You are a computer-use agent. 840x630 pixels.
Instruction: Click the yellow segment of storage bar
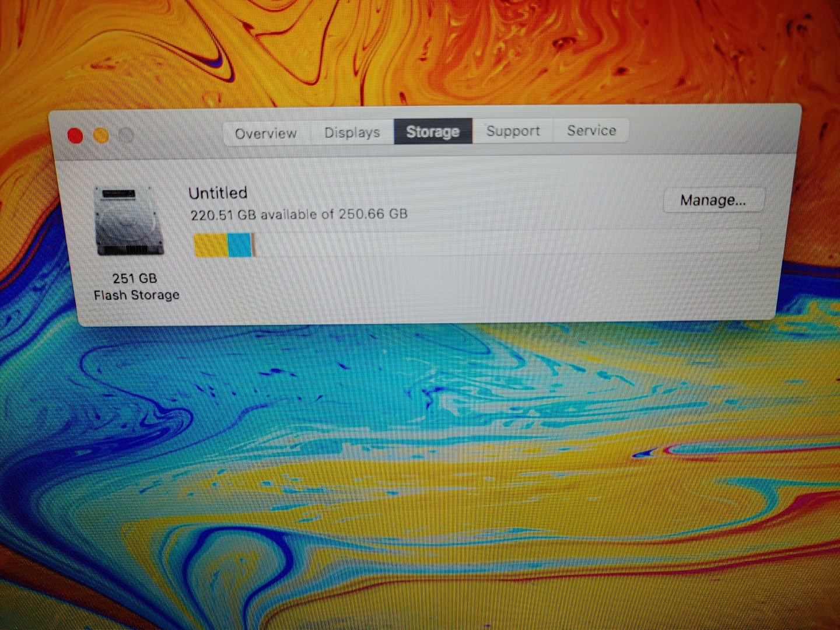(x=210, y=245)
